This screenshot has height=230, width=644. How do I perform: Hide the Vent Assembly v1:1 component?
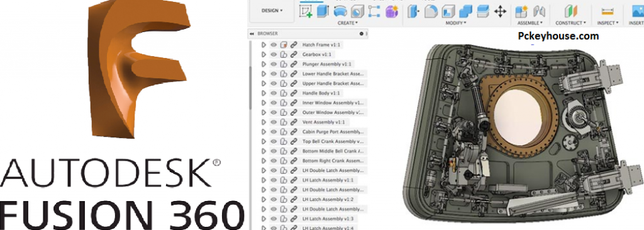coord(274,122)
